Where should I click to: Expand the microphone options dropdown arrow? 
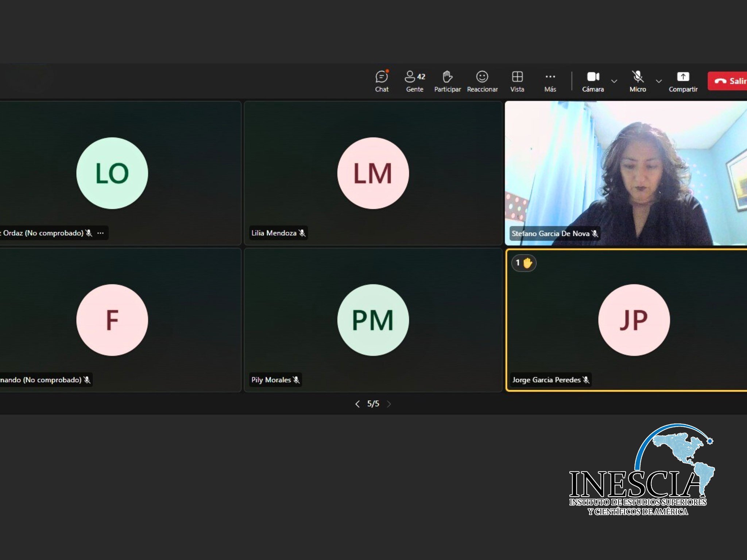659,81
